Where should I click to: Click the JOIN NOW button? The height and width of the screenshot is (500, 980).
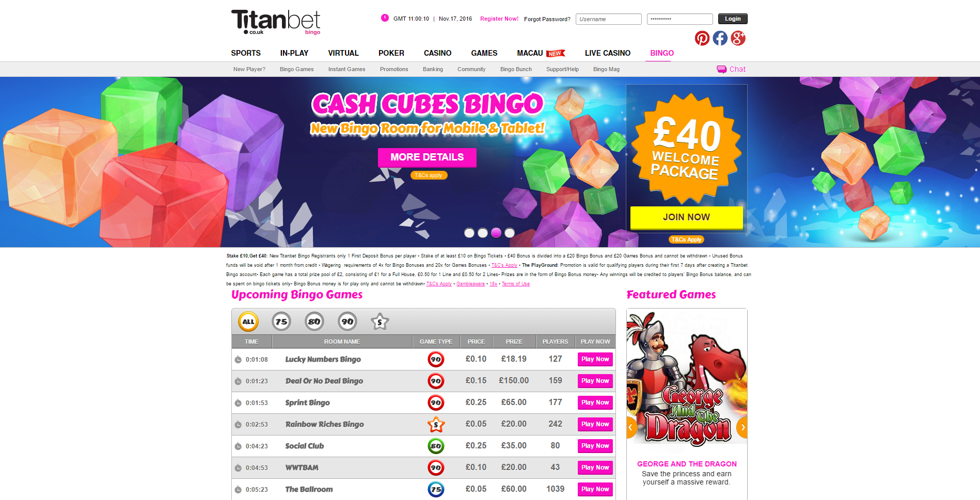687,217
